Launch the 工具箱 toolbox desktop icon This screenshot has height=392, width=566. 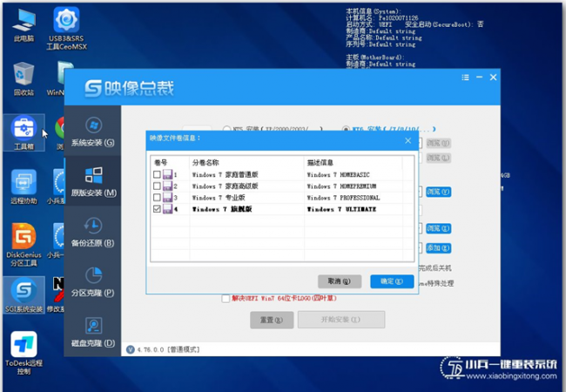(24, 132)
